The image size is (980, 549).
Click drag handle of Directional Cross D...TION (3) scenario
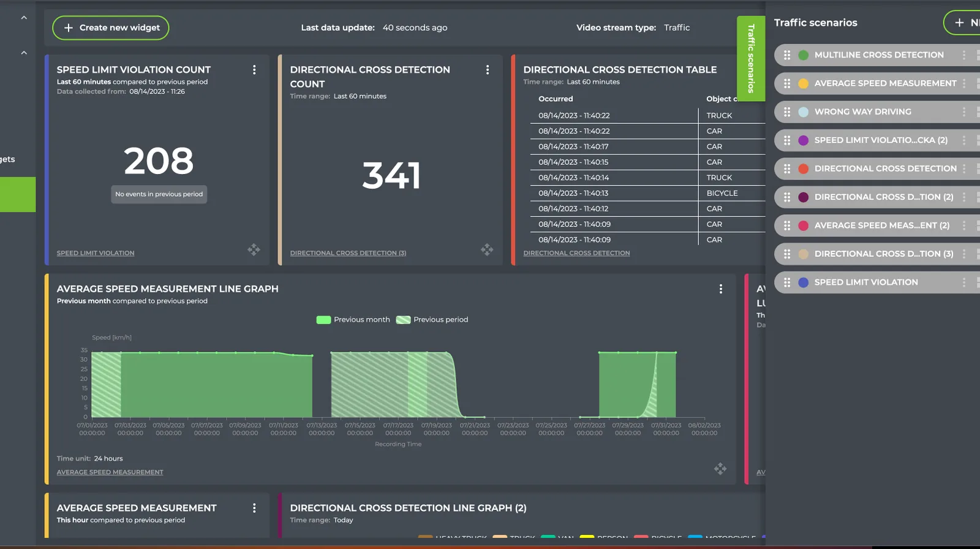pyautogui.click(x=787, y=254)
